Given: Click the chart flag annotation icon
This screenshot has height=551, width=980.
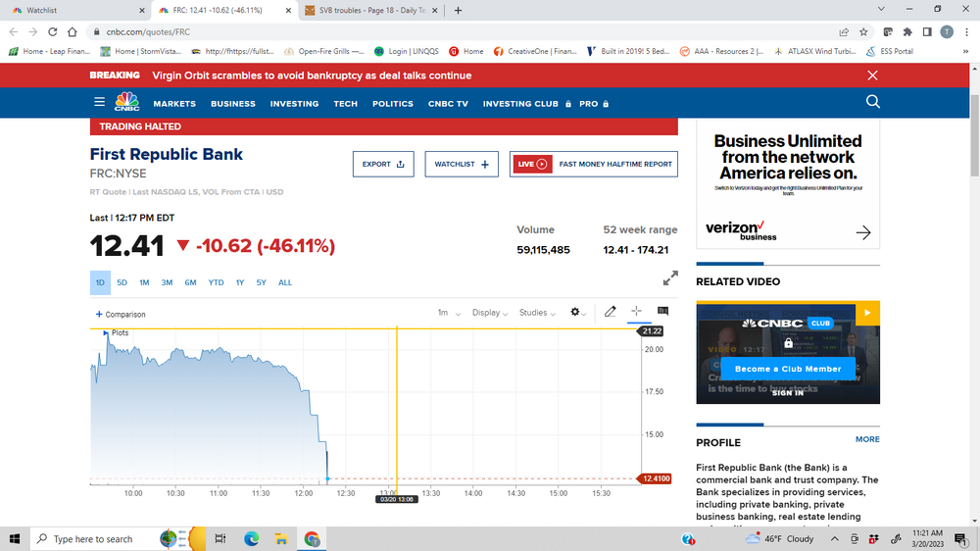Looking at the screenshot, I should [662, 312].
